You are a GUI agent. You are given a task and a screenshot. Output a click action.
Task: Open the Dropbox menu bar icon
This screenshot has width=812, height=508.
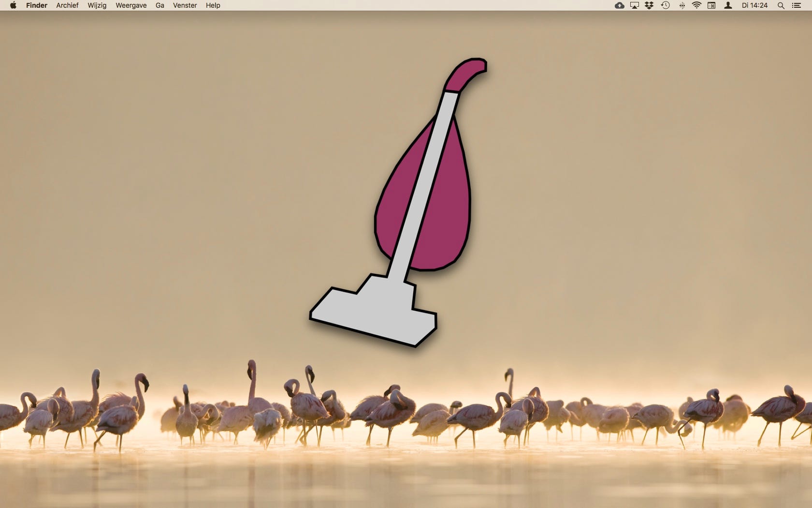650,5
